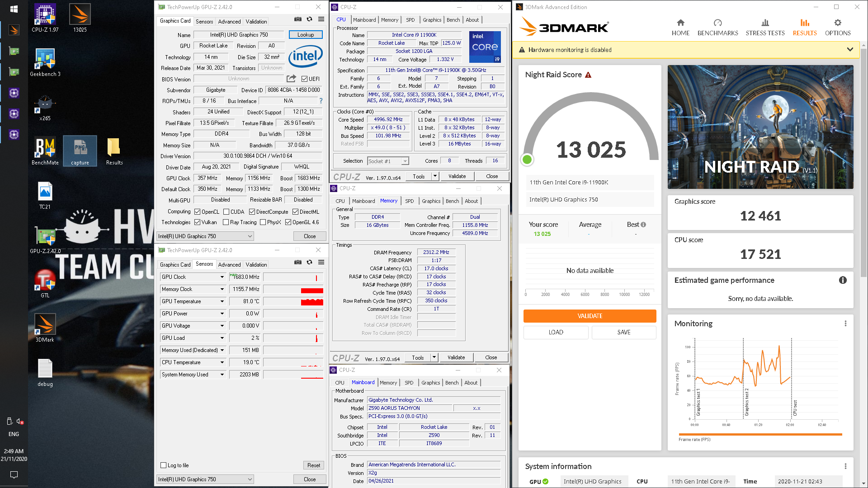Click the Best score info icon
The width and height of the screenshot is (868, 488).
tap(643, 225)
